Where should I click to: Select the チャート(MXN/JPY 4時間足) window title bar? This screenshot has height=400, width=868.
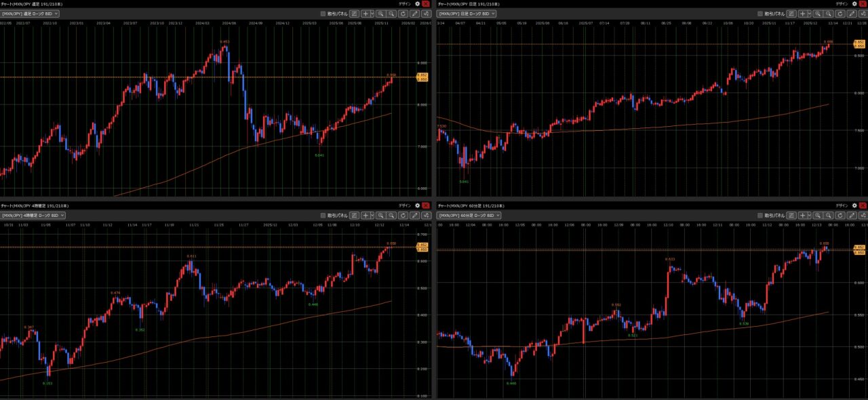click(x=170, y=205)
